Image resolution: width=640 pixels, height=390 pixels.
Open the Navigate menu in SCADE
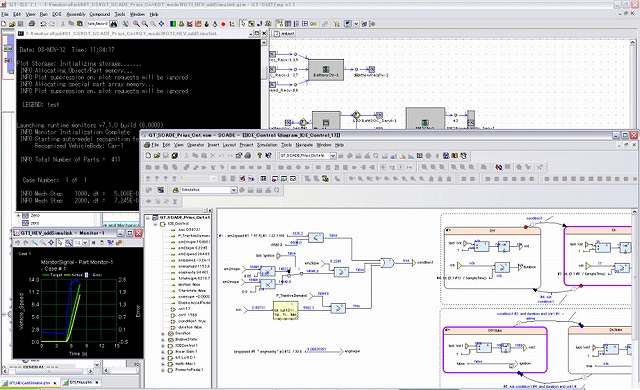(x=304, y=145)
